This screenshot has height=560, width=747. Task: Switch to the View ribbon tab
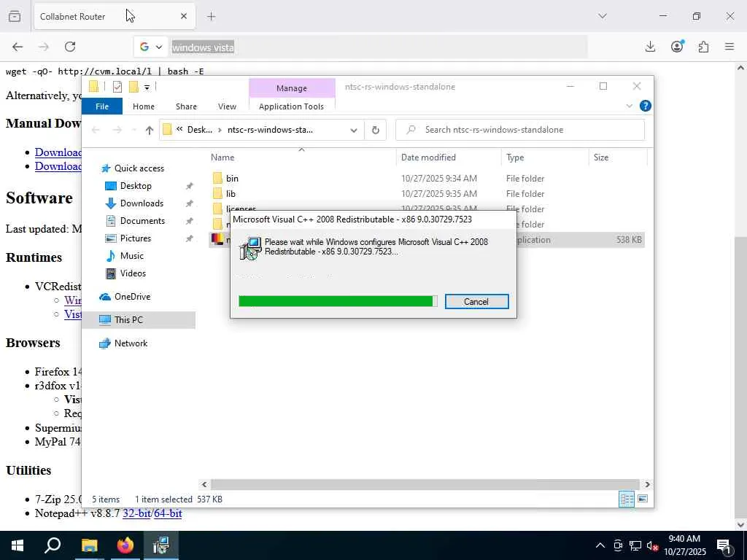pos(227,106)
